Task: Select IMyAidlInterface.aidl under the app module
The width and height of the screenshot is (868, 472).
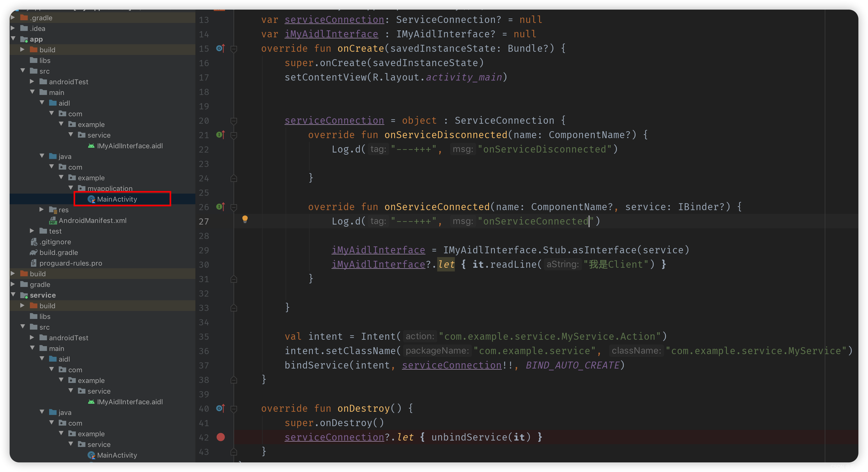Action: [130, 146]
